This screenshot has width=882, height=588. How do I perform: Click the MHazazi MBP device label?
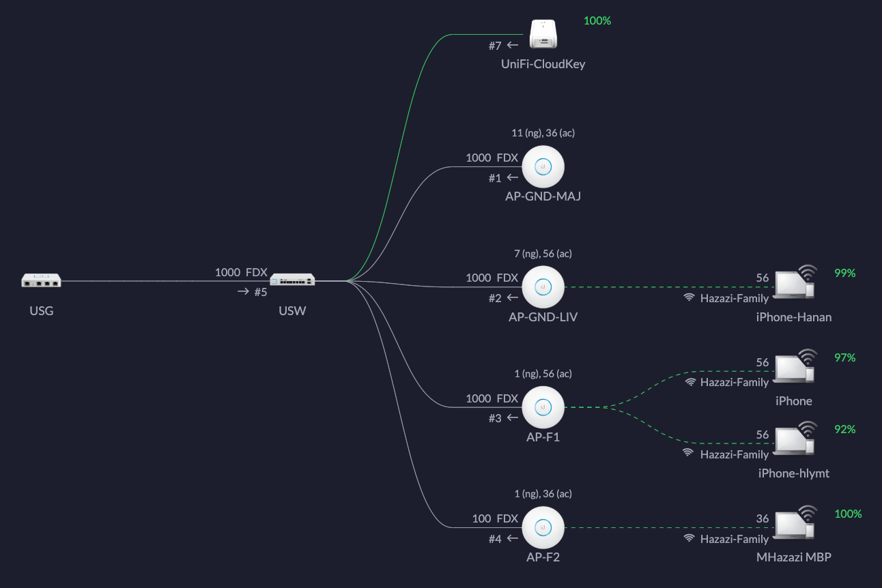click(793, 558)
